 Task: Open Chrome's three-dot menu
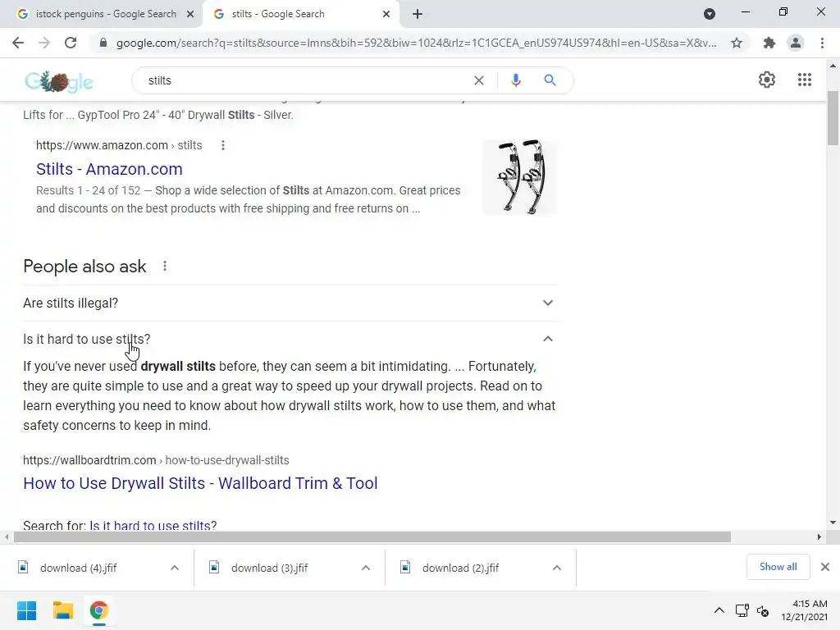click(822, 43)
